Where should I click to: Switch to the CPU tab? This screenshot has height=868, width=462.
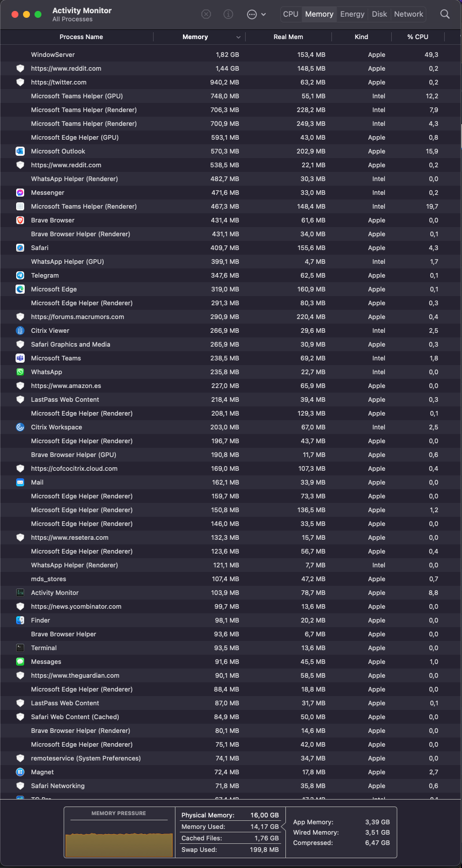291,14
